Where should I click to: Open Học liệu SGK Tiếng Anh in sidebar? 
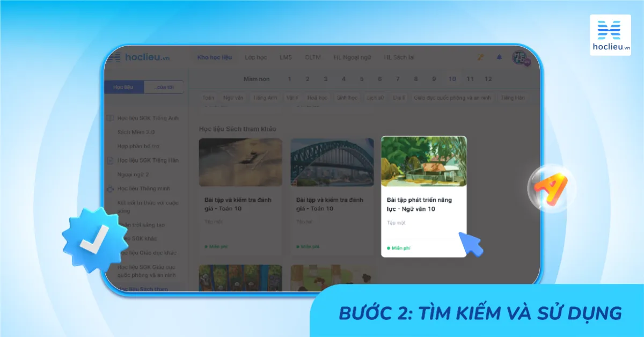click(x=148, y=118)
